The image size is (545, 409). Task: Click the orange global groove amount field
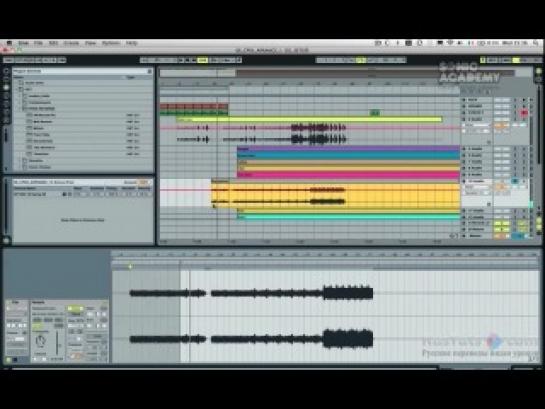pos(144,182)
